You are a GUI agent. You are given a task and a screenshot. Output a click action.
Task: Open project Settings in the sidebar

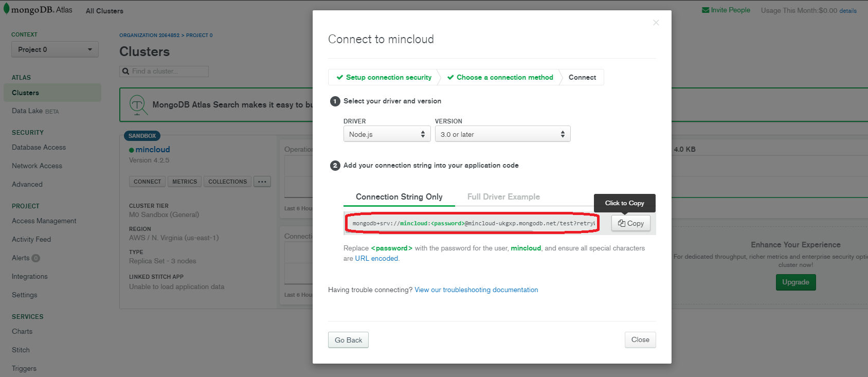[x=25, y=295]
